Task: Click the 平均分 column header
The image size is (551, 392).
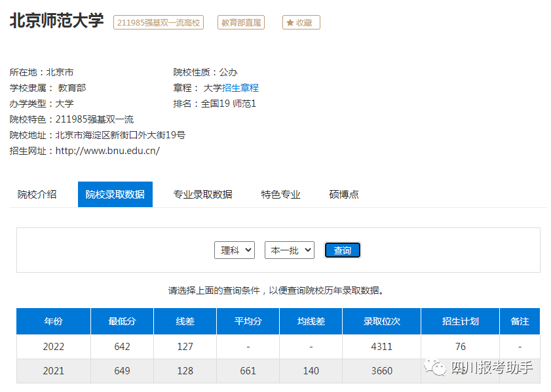Action: pos(248,321)
